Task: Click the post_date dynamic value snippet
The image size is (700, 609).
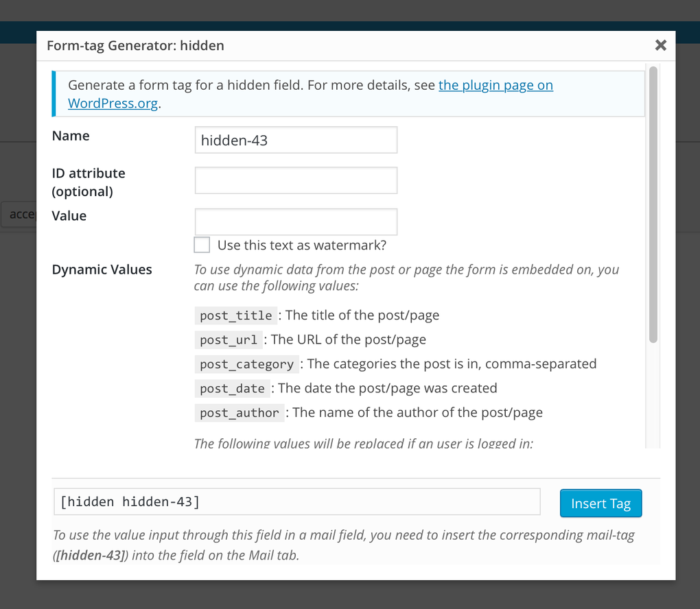Action: [x=231, y=388]
